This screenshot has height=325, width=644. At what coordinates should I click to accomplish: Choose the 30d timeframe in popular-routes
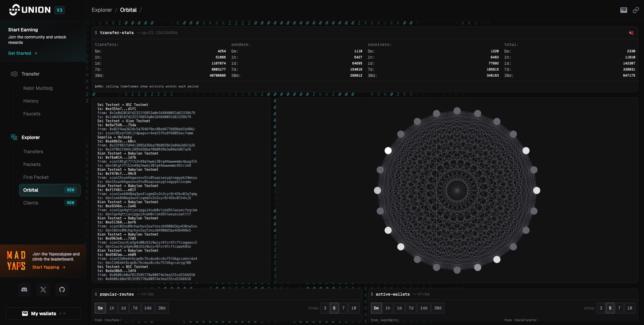pyautogui.click(x=160, y=308)
